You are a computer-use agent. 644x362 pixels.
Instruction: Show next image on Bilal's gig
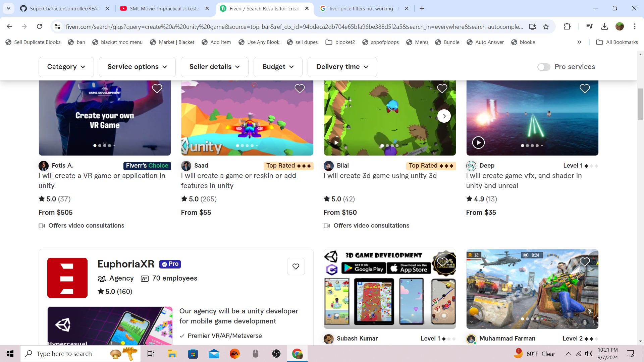click(x=444, y=116)
